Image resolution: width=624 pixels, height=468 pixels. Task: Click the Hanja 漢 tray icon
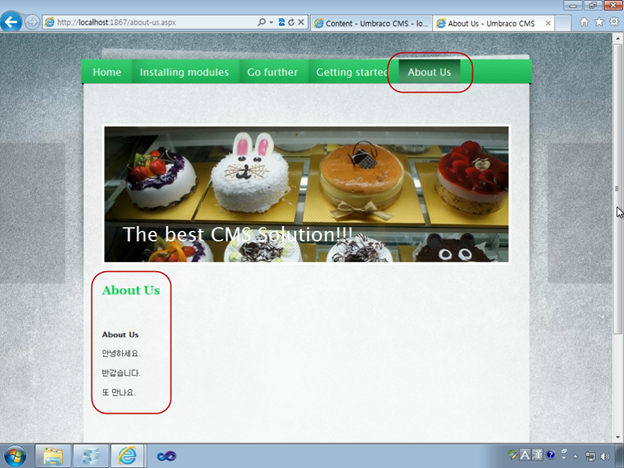[537, 455]
